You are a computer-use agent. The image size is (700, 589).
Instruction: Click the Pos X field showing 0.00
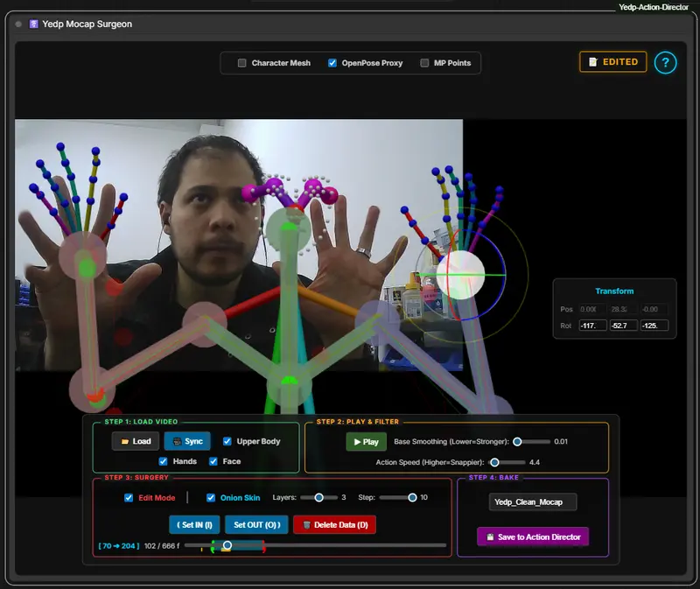pyautogui.click(x=593, y=309)
